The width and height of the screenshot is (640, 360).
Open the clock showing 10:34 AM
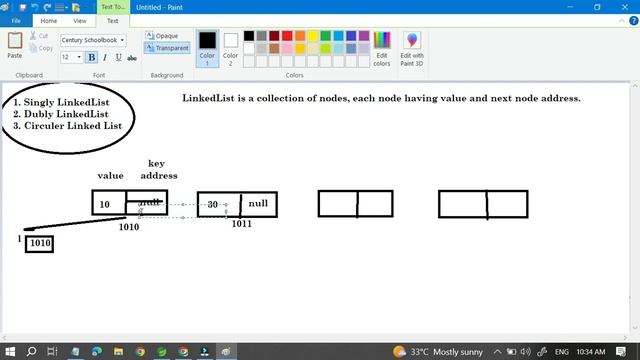coord(591,351)
